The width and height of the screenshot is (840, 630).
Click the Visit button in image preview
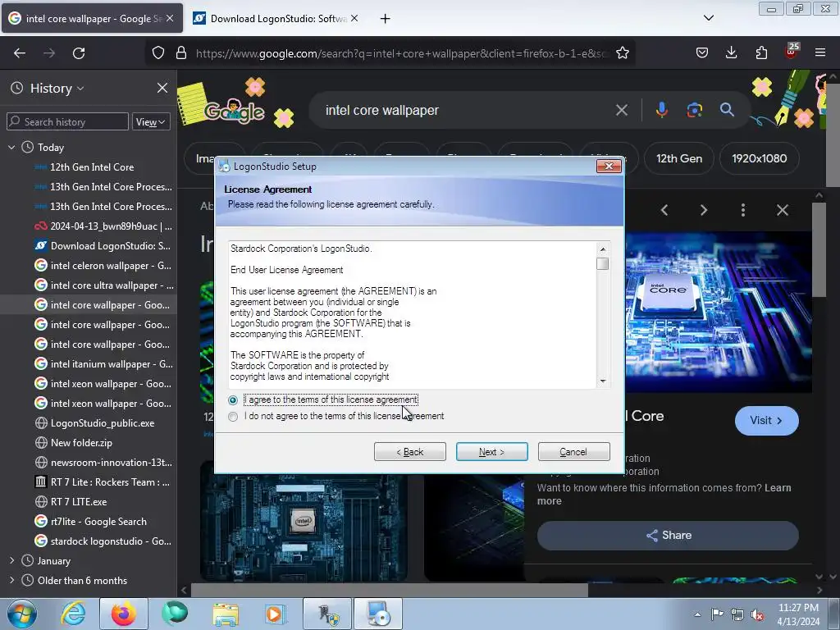(767, 421)
